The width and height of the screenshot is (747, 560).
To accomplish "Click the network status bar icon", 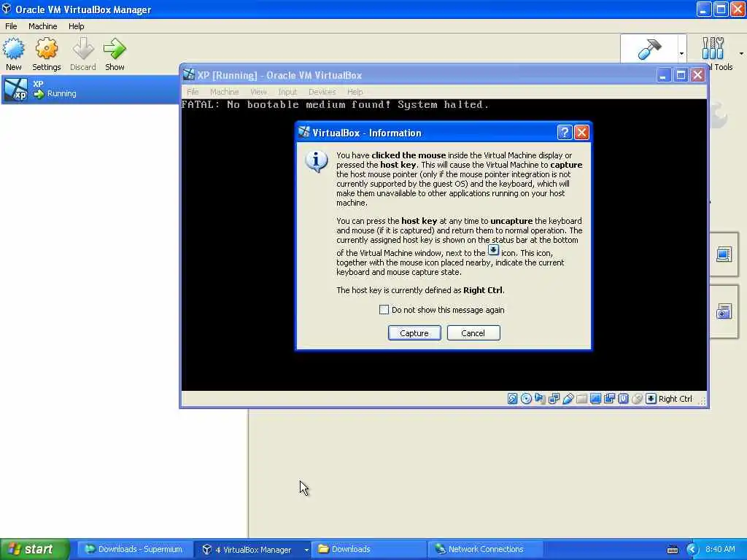I will (x=554, y=399).
